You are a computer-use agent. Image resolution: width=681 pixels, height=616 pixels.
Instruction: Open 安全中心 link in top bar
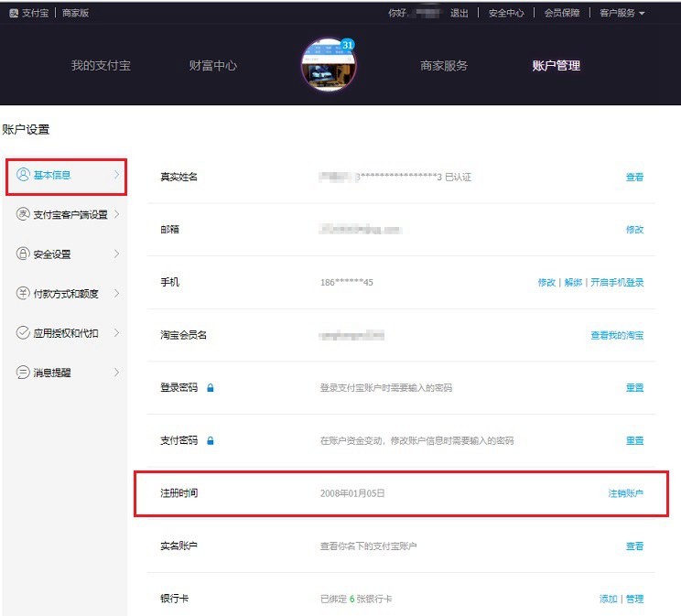pyautogui.click(x=506, y=13)
